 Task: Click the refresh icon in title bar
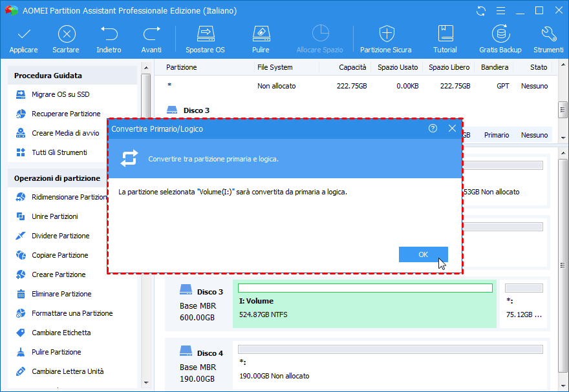point(481,11)
